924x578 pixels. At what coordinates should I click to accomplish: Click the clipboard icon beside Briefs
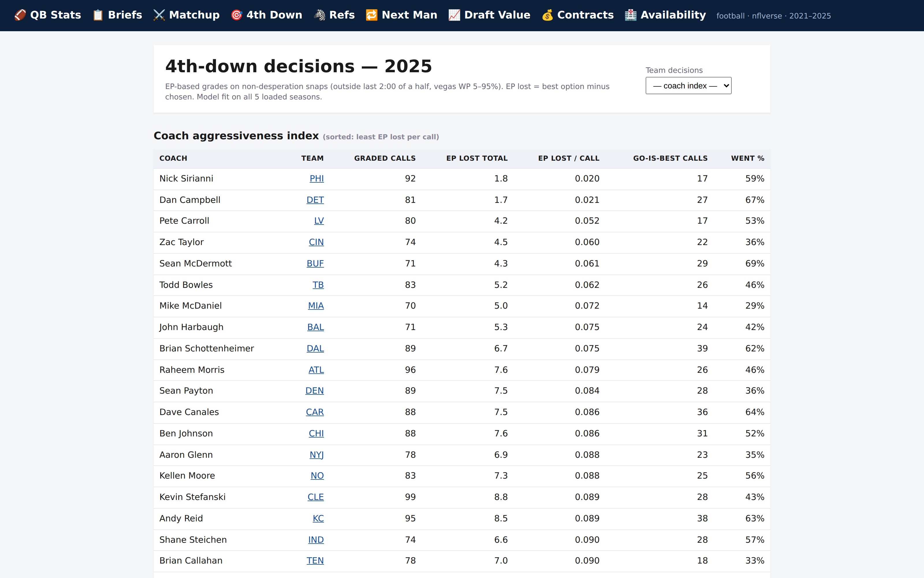98,15
